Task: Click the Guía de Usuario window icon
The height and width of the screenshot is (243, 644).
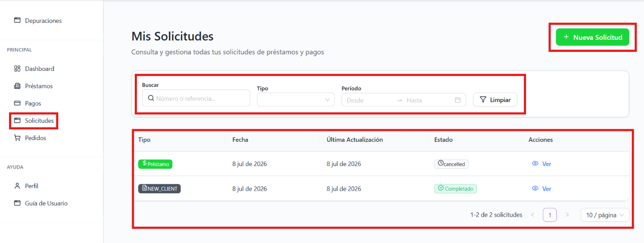Action: 17,203
